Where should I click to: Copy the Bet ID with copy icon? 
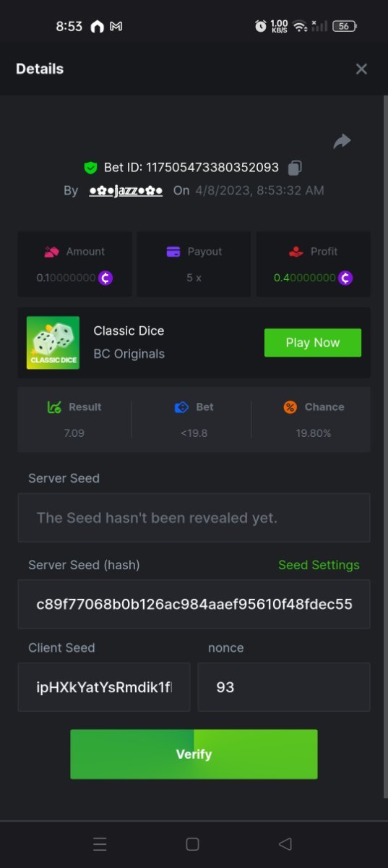[x=294, y=168]
